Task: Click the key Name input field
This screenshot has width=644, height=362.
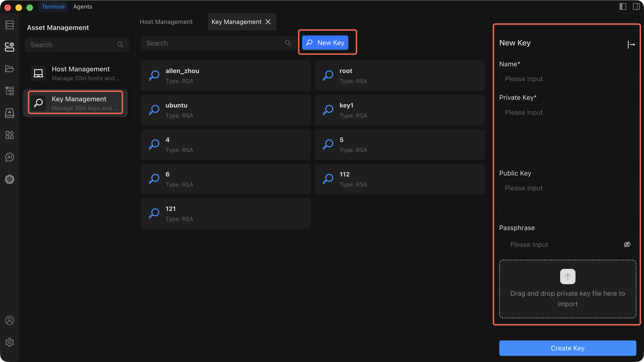Action: [x=568, y=79]
